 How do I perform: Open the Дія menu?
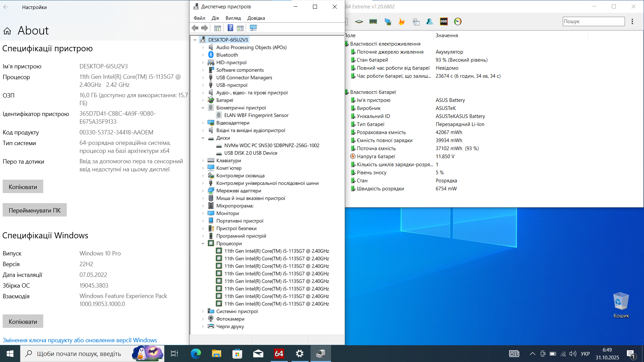tap(215, 18)
